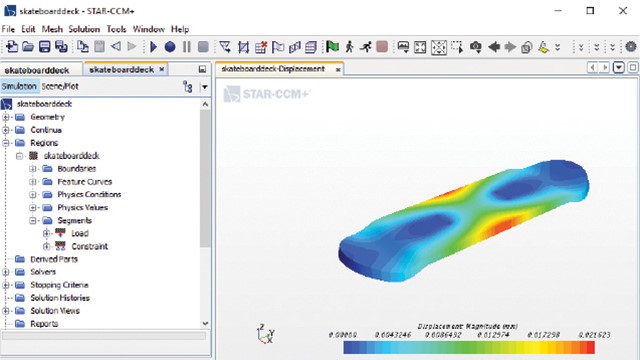Collapse the Segments folder node
The height and width of the screenshot is (360, 640).
(x=33, y=221)
